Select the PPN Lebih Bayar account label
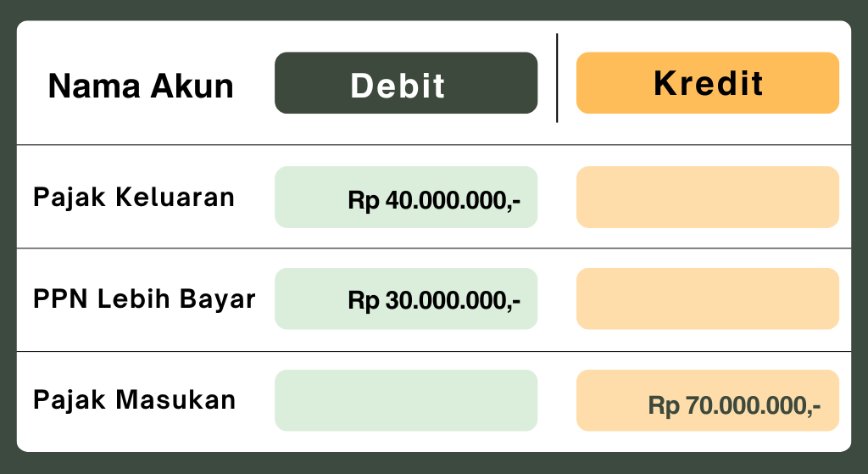The image size is (868, 474). [x=144, y=299]
